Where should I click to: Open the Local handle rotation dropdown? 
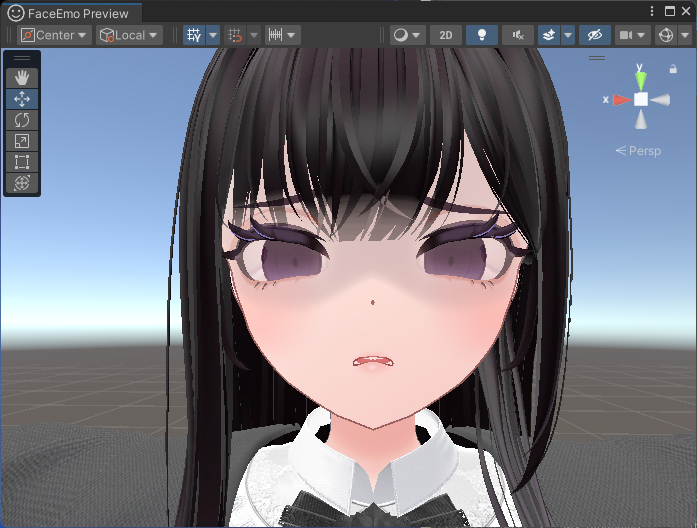(129, 35)
